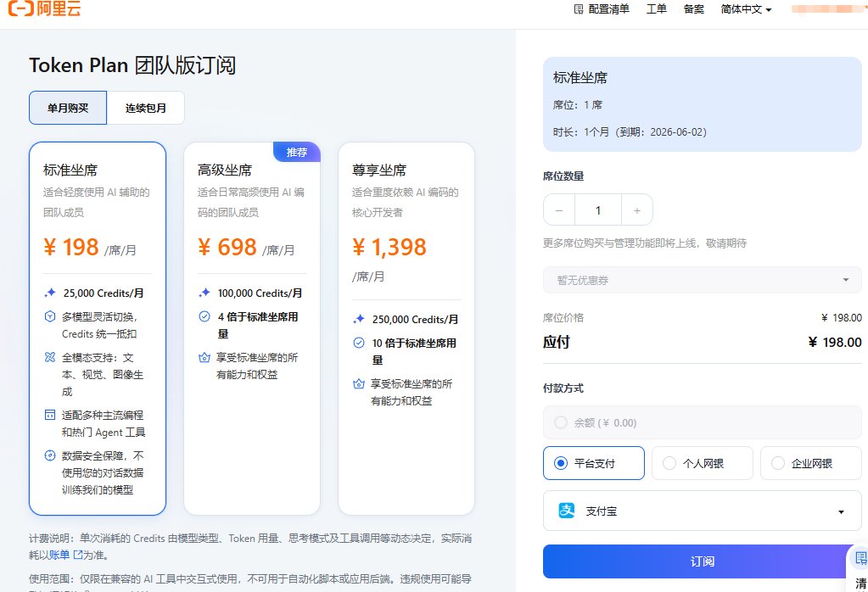Click the ¥ 198 price text
The image size is (868, 592).
(71, 248)
